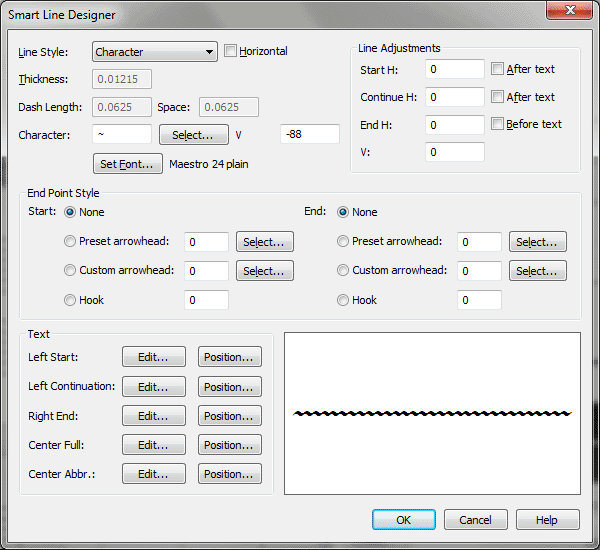The image size is (600, 550).
Task: Enable Before text for End H
Action: [x=498, y=124]
